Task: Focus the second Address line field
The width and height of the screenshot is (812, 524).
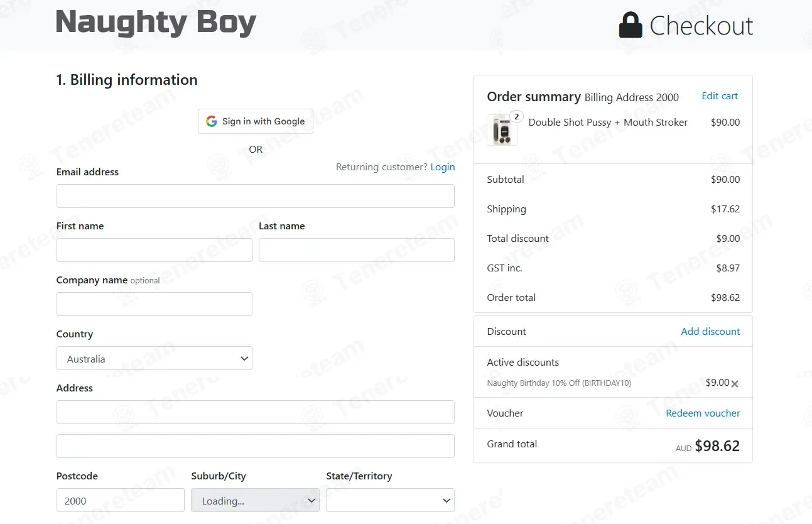Action: (x=256, y=446)
